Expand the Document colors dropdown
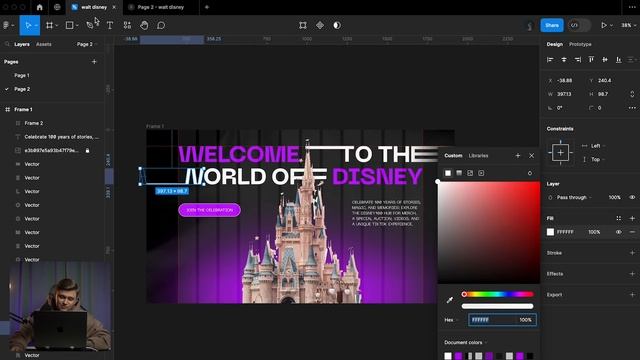 tap(466, 342)
